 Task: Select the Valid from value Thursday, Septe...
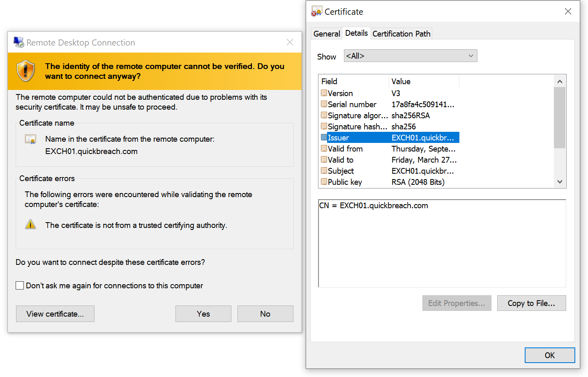click(x=424, y=149)
